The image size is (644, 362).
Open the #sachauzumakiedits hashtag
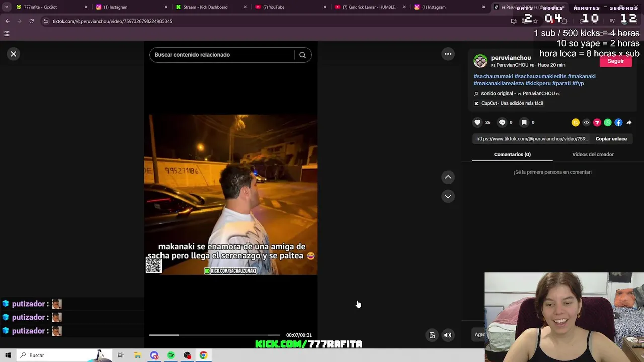[x=540, y=76]
